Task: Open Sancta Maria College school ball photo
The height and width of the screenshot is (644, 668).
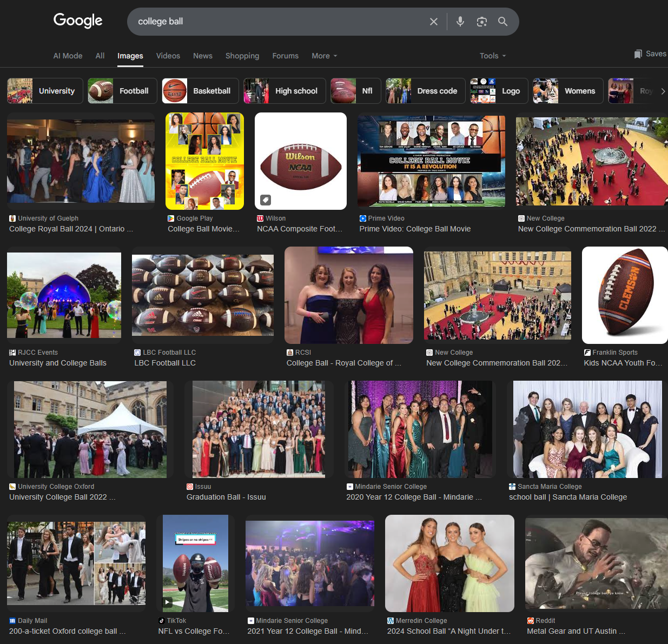Action: tap(587, 429)
